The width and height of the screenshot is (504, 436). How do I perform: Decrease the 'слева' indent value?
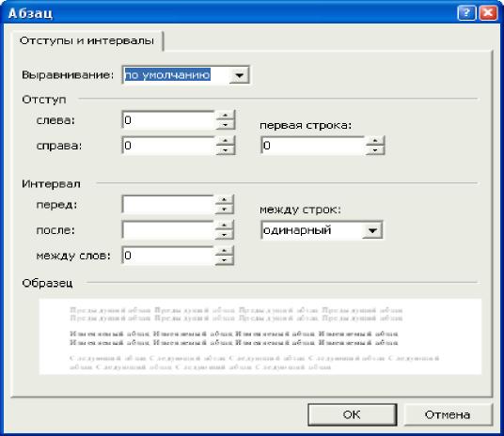click(226, 125)
